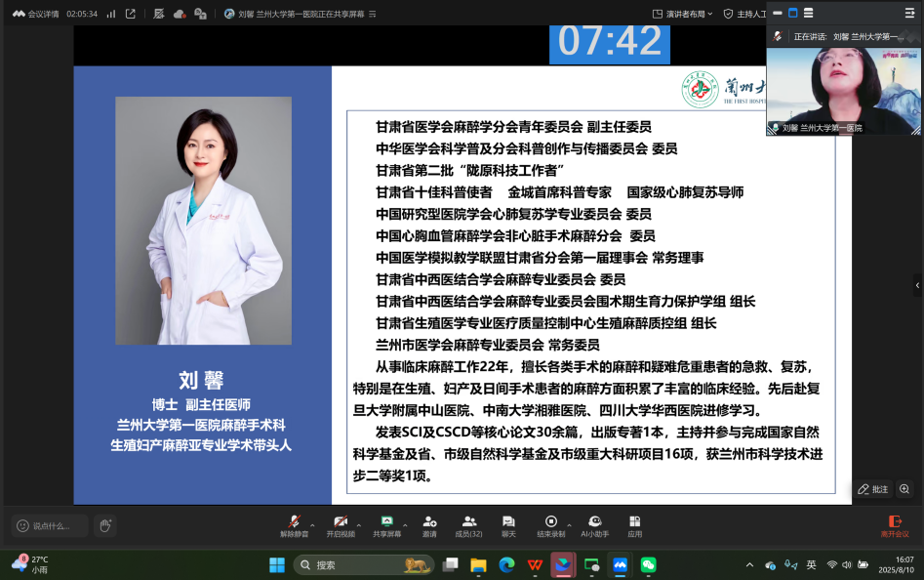Image resolution: width=924 pixels, height=580 pixels.
Task: Open the 聊天 chat panel
Action: (508, 525)
